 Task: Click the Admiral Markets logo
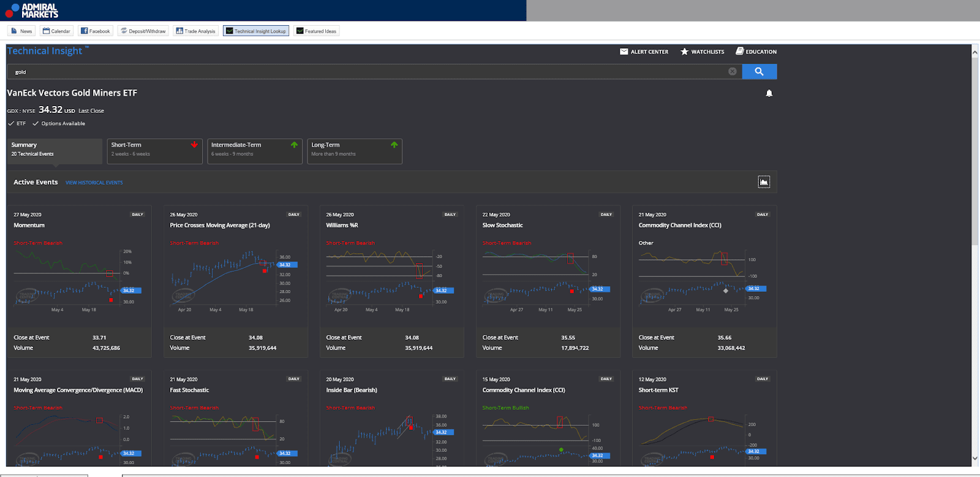point(32,10)
